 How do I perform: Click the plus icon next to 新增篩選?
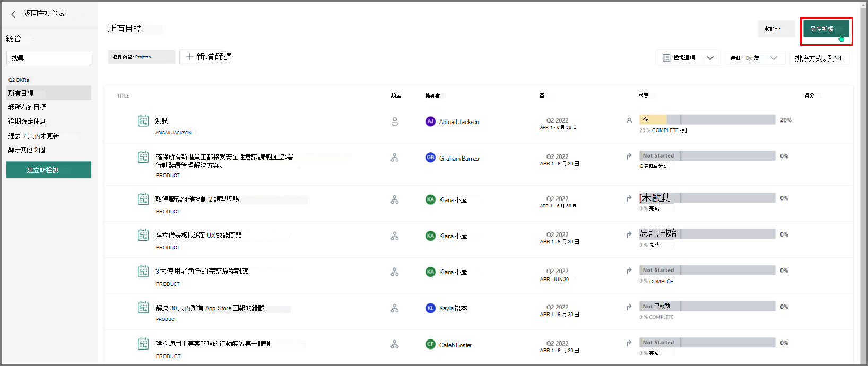[x=189, y=57]
